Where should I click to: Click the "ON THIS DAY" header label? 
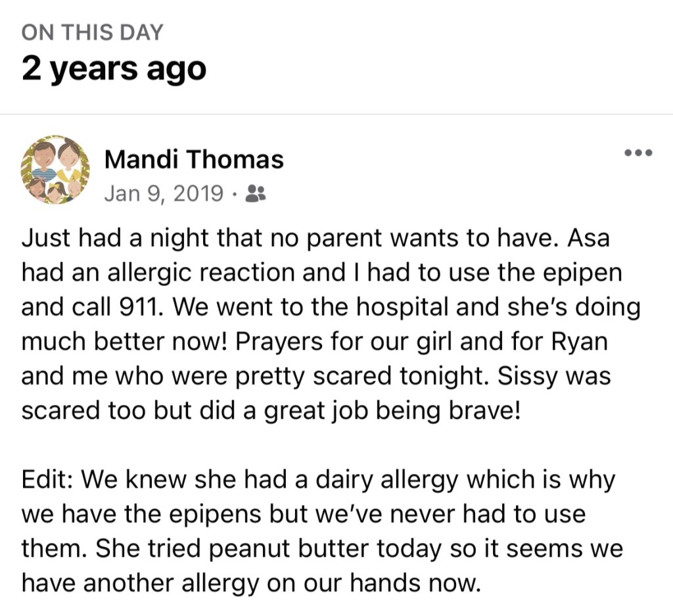coord(92,32)
